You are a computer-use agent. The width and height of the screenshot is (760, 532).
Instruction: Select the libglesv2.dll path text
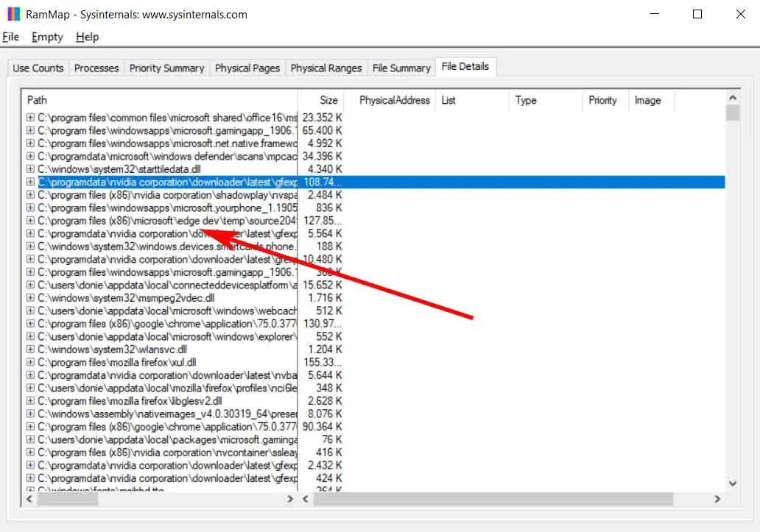click(x=130, y=401)
